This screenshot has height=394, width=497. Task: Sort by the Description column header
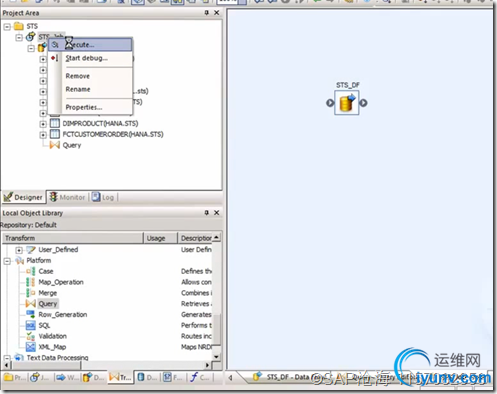coord(196,238)
